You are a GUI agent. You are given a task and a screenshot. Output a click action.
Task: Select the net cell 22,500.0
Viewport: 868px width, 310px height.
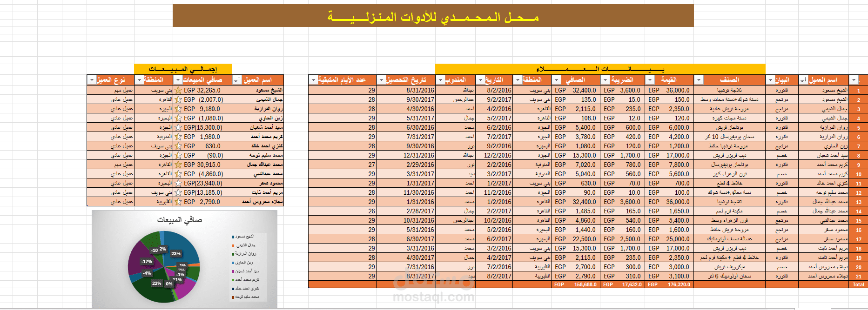tap(576, 239)
